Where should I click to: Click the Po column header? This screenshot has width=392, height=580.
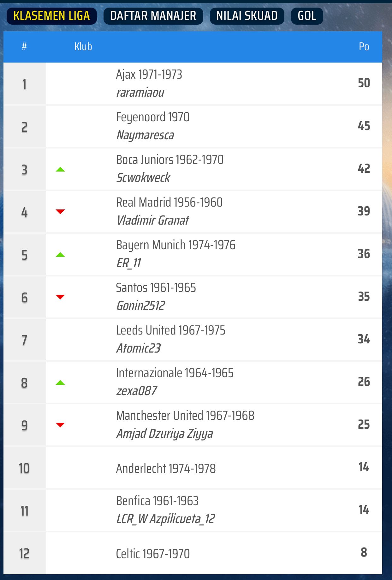(364, 47)
